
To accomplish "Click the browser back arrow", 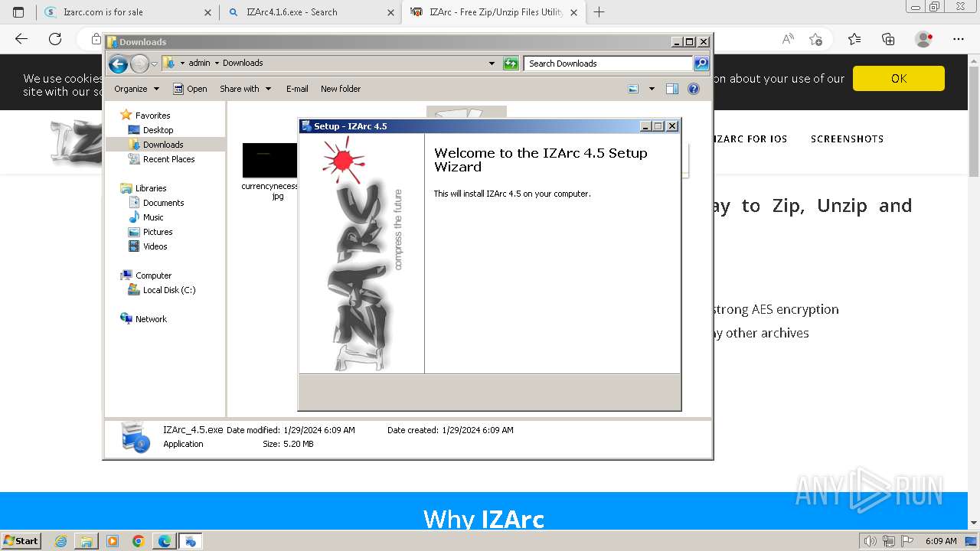I will (x=21, y=39).
